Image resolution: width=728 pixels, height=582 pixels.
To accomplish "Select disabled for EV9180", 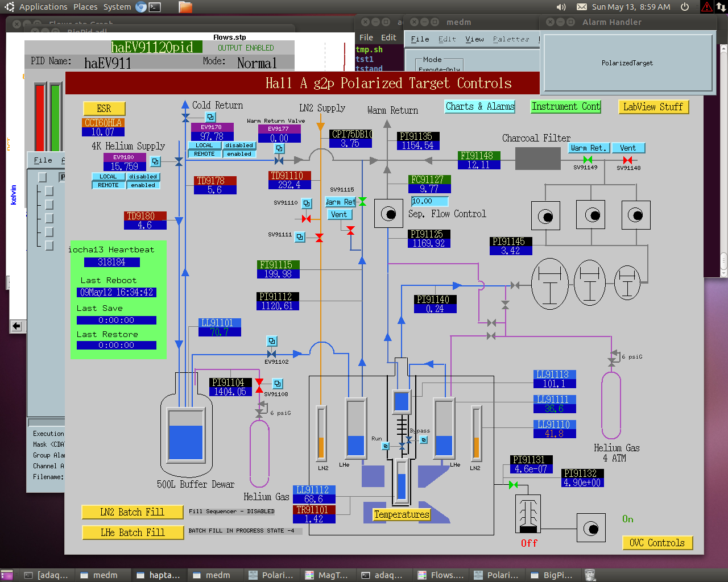I will click(143, 177).
